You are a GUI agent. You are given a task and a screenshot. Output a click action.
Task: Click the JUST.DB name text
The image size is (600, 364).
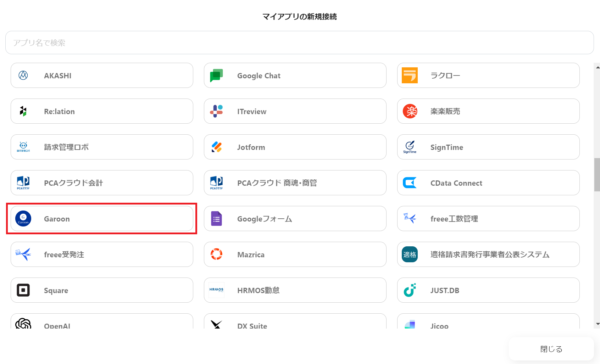[445, 290]
